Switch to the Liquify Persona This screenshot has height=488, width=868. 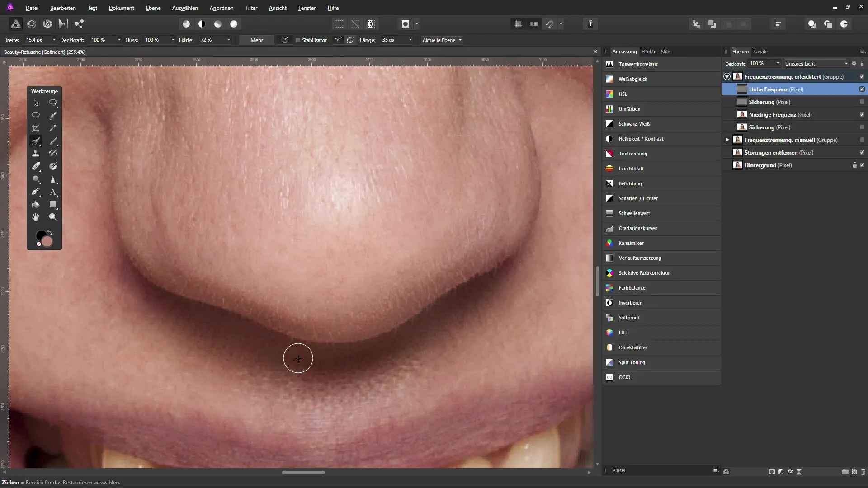[32, 24]
